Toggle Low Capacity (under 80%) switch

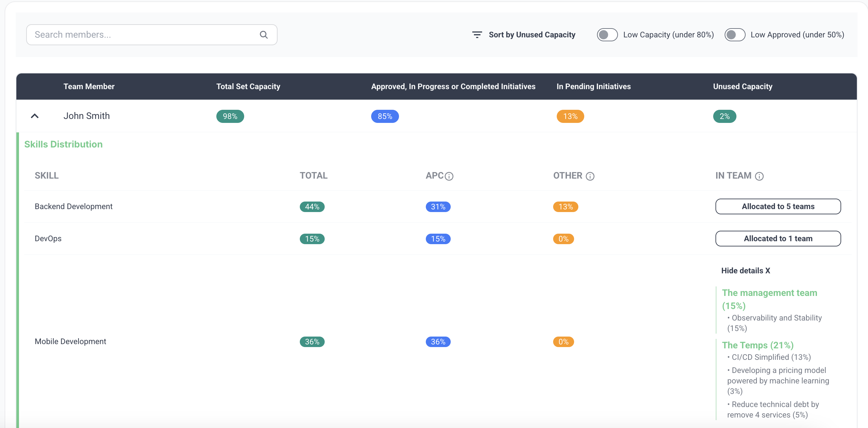607,35
